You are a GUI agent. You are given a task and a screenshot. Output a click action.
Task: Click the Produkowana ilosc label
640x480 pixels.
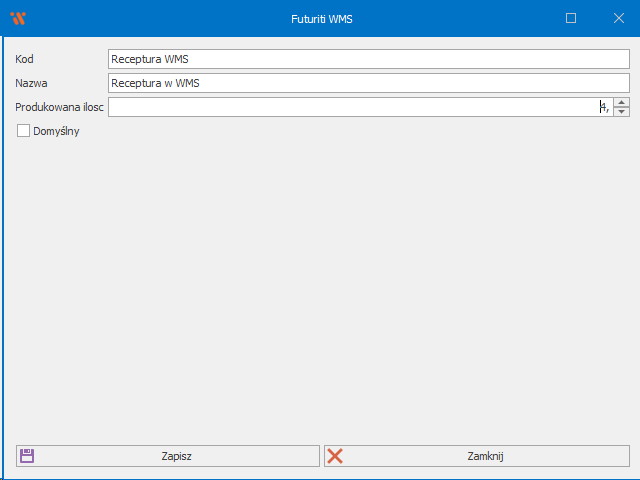[59, 107]
